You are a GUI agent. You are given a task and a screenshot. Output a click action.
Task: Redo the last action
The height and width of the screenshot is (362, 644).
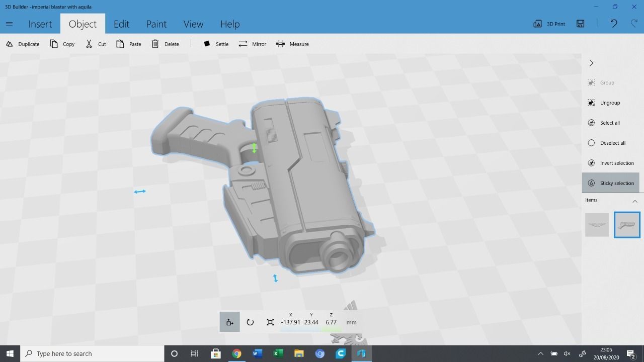(x=634, y=24)
